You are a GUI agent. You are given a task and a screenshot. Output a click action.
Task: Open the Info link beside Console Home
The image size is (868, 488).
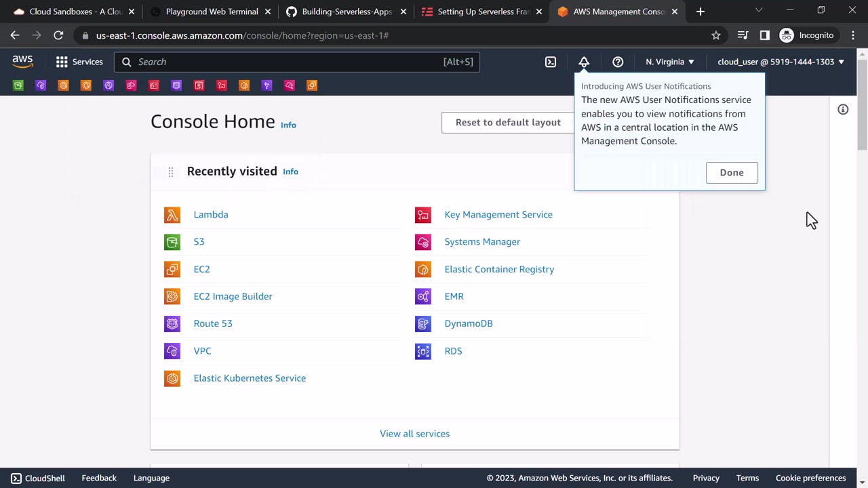(x=288, y=125)
